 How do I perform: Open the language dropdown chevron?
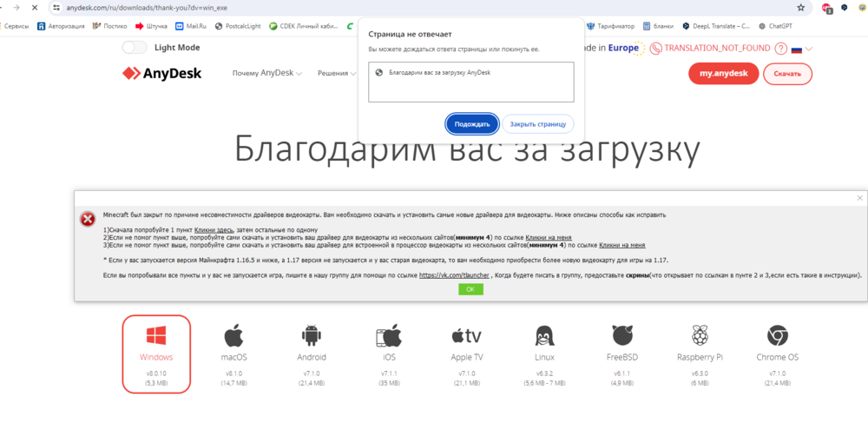point(809,49)
